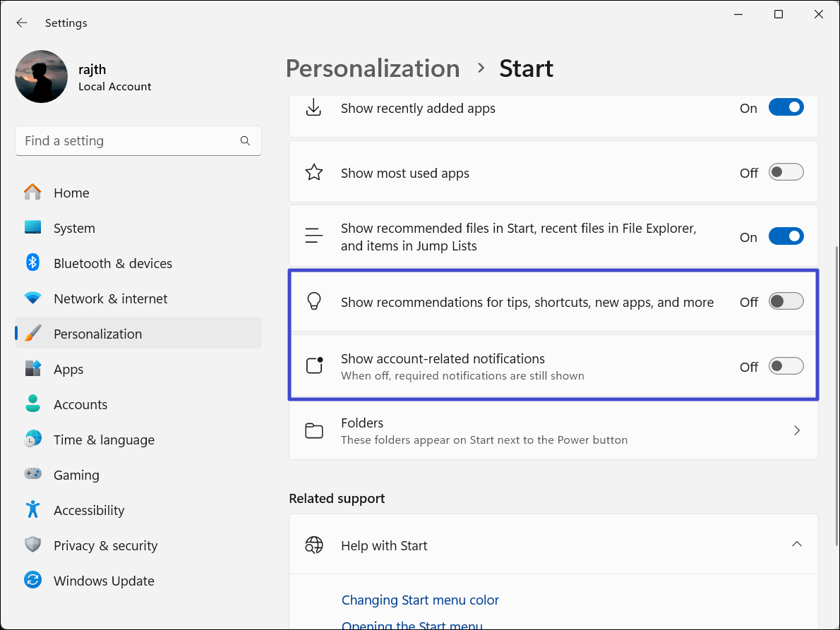This screenshot has height=630, width=840.
Task: Select Apps in the sidebar
Action: click(x=68, y=369)
